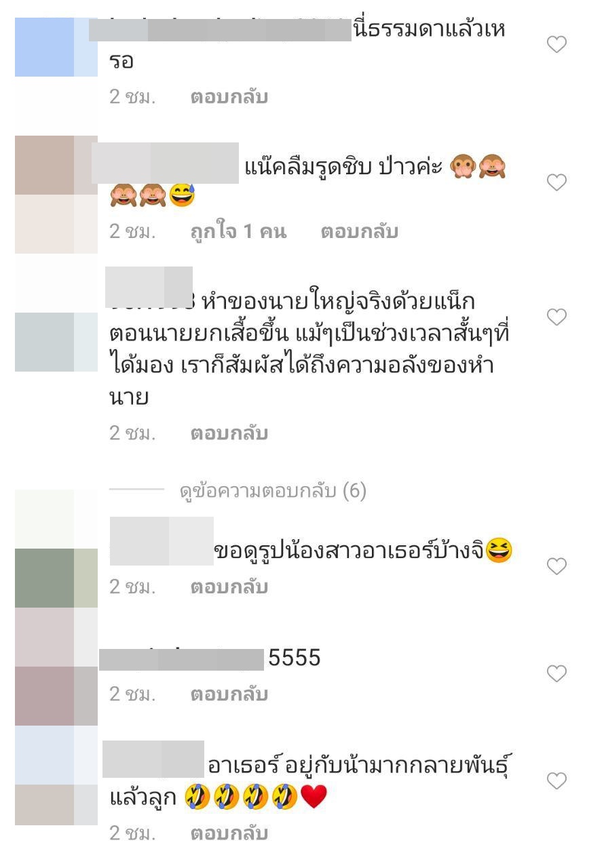604x868 pixels.
Task: Reply to the comment with red heart emoji
Action: [229, 833]
